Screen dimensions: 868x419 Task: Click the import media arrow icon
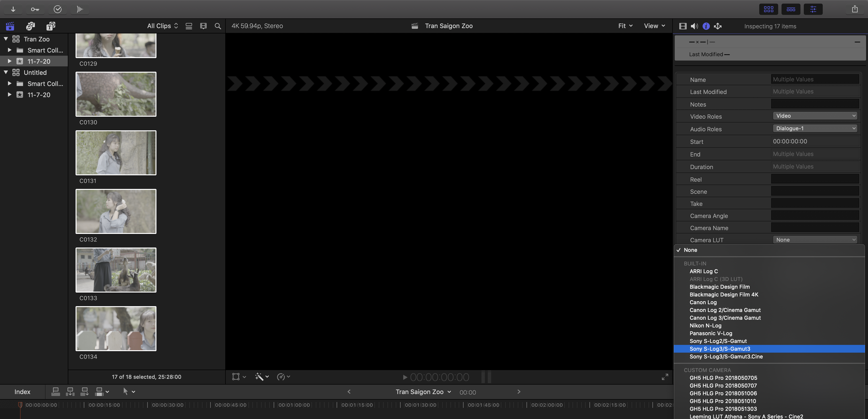13,9
